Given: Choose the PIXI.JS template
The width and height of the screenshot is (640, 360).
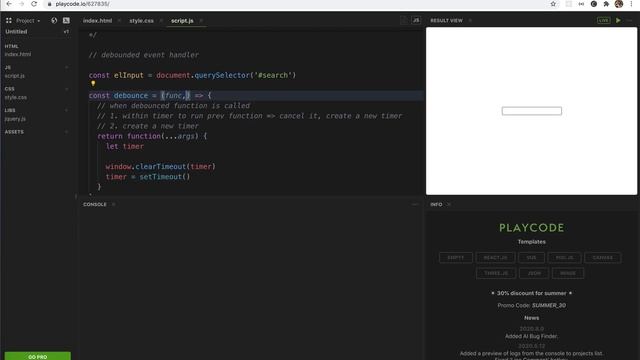Looking at the screenshot, I should pyautogui.click(x=564, y=258).
